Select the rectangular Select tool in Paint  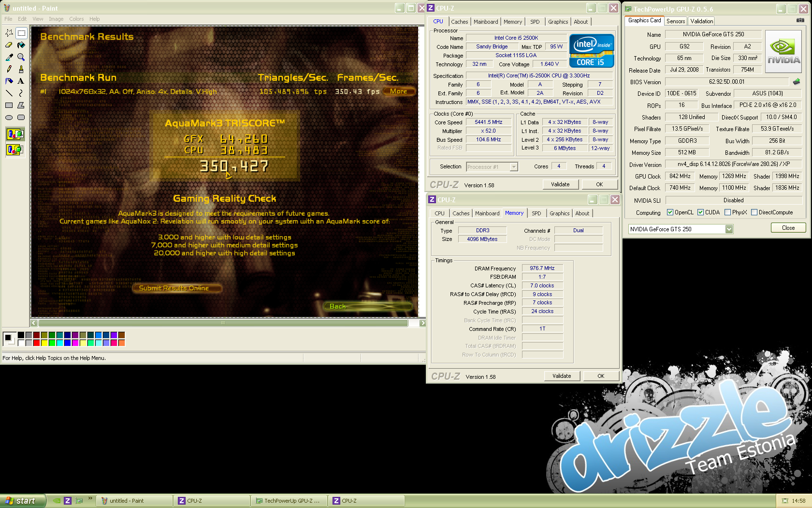coord(21,33)
